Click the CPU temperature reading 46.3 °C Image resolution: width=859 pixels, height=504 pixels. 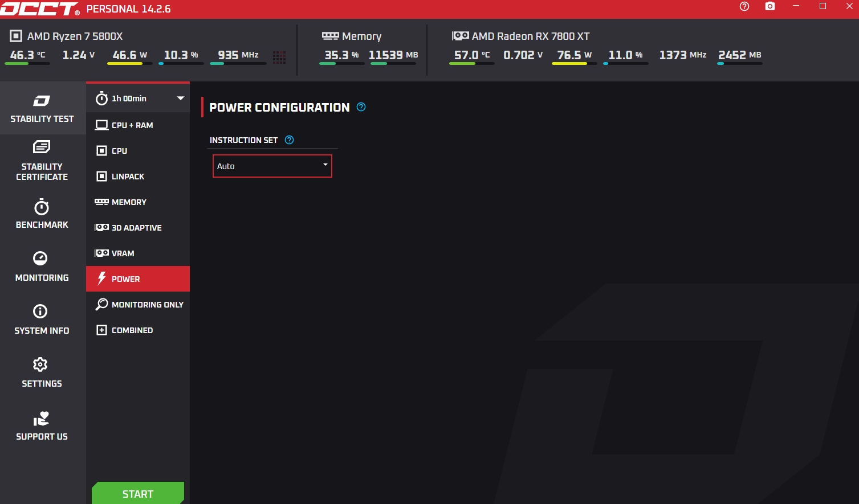tap(27, 55)
